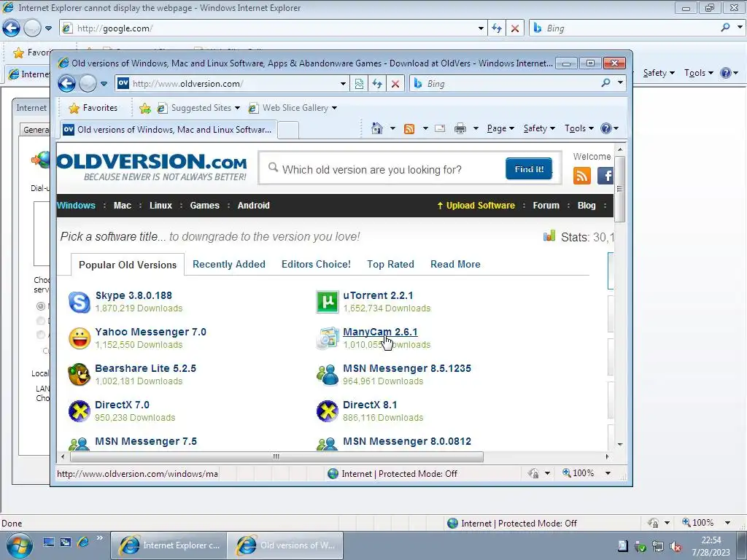Viewport: 747px width, 560px height.
Task: Click the Stats bar chart icon
Action: 549,236
